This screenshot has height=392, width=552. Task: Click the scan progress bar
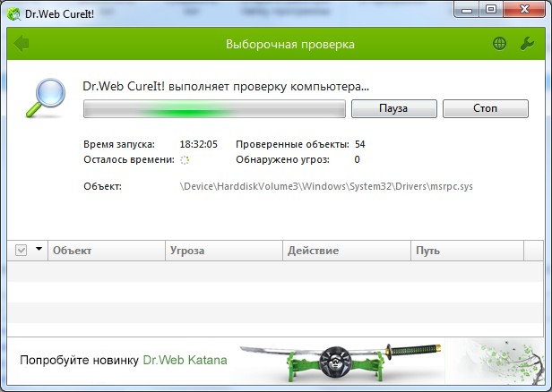(x=214, y=108)
